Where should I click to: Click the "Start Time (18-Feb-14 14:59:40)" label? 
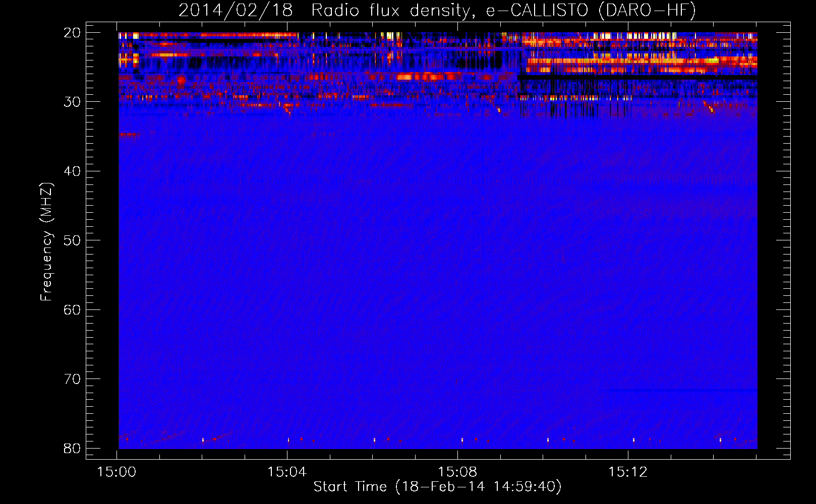437,487
